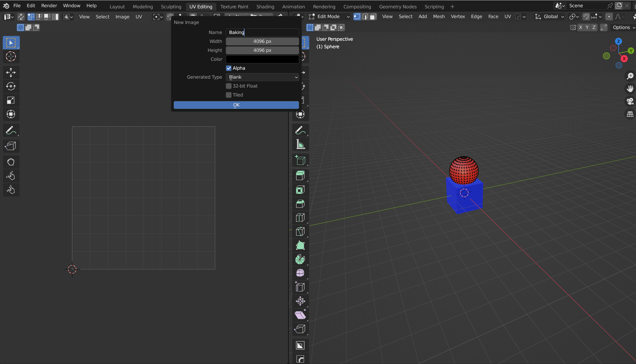This screenshot has width=636, height=364.
Task: Click the OK button in New Image
Action: pos(236,105)
